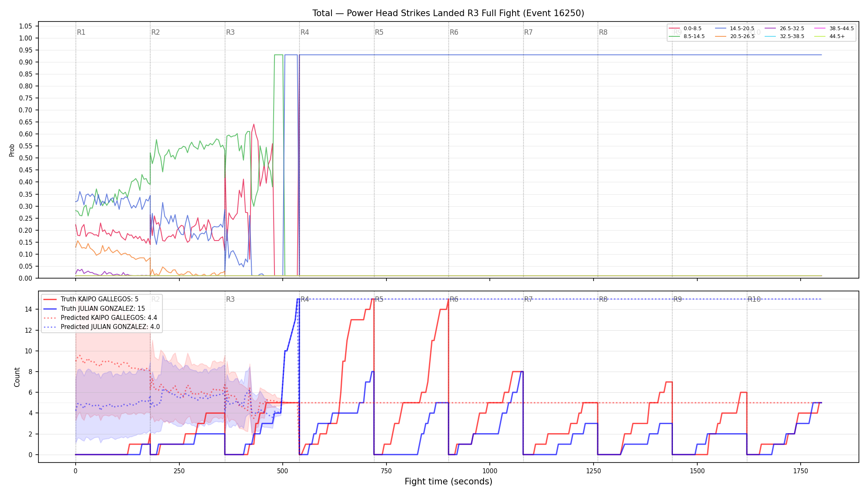Click the blue line swatch beside 14.5-20.5
Viewport: 868px width, 496px height.
720,29
